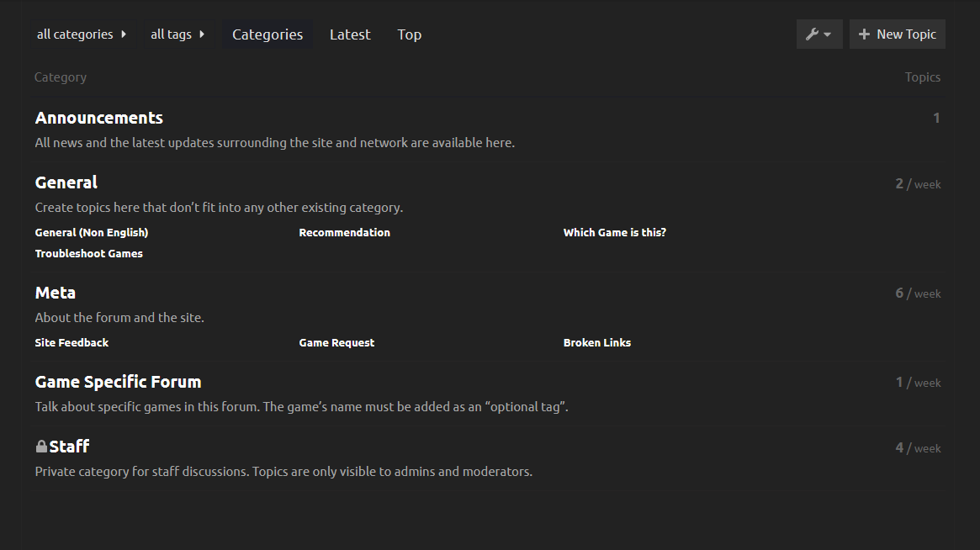Open the General category
The width and height of the screenshot is (980, 550).
66,182
